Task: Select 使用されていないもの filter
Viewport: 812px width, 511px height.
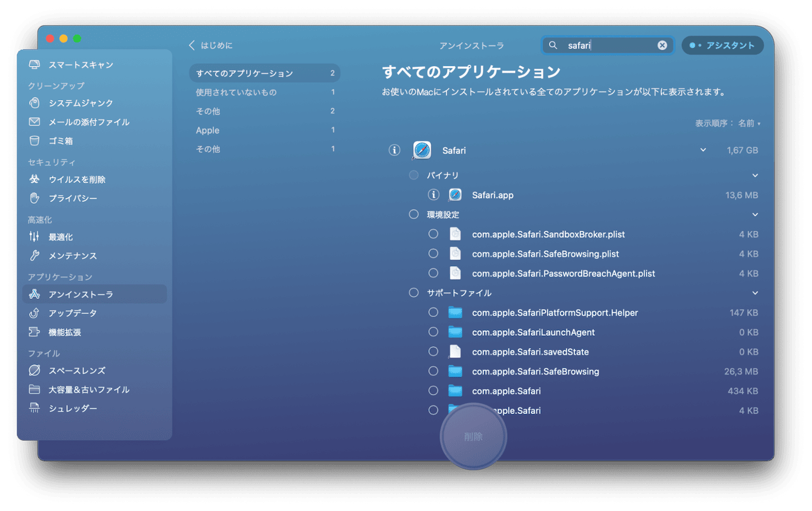Action: click(265, 92)
